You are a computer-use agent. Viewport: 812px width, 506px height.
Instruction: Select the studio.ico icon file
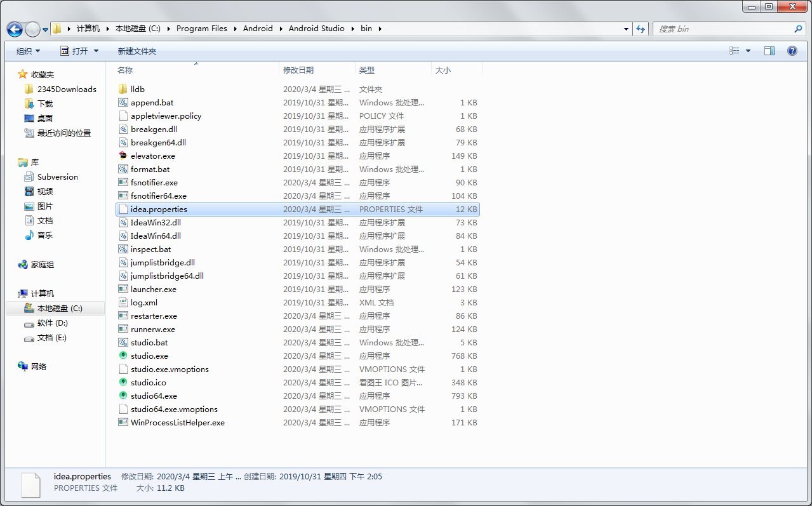coord(148,382)
